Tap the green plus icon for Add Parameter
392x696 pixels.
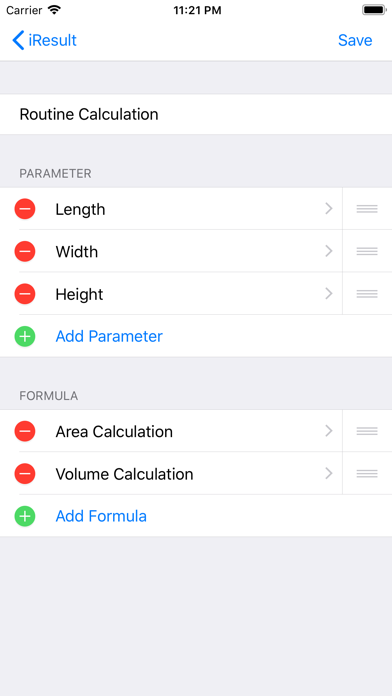25,336
